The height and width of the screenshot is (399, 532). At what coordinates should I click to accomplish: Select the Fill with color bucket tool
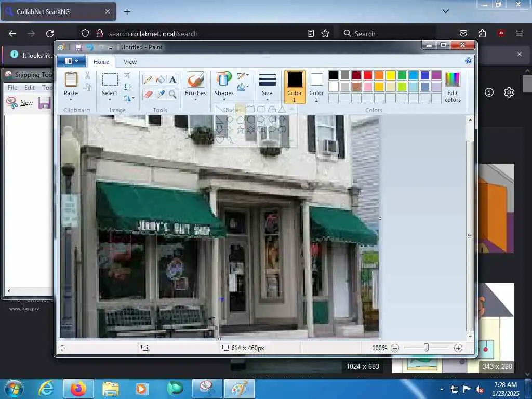[161, 79]
